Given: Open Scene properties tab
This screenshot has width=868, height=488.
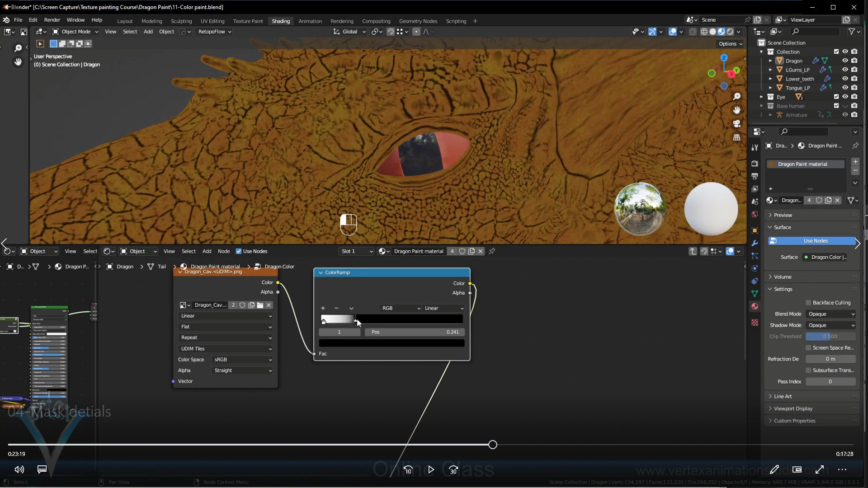Looking at the screenshot, I should (755, 202).
